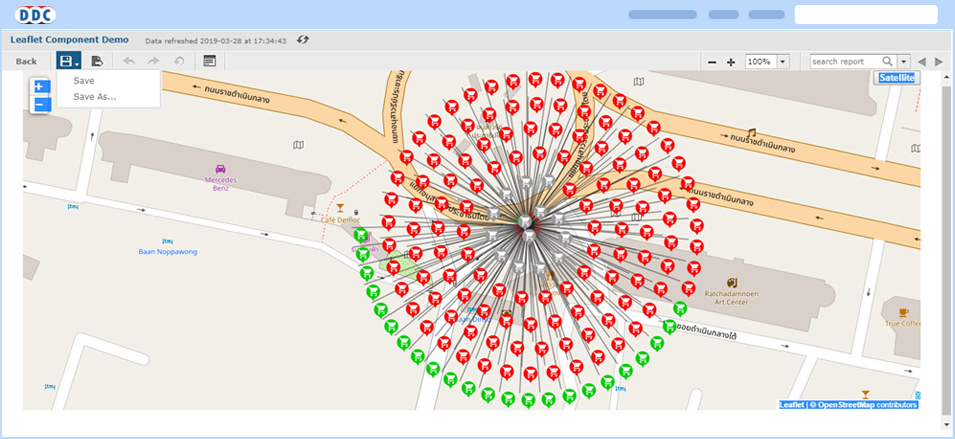Click the Mercedes Benz car icon
The width and height of the screenshot is (955, 439).
point(220,169)
